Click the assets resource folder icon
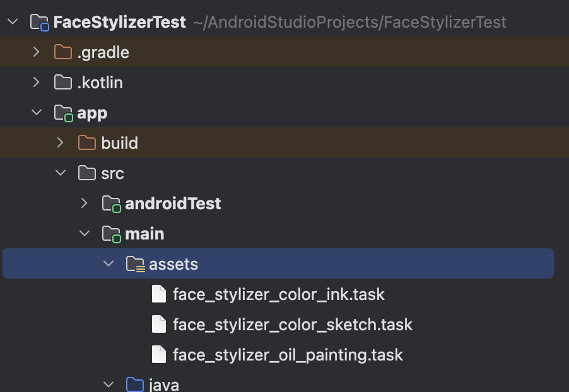Viewport: 569px width, 392px height. point(136,264)
